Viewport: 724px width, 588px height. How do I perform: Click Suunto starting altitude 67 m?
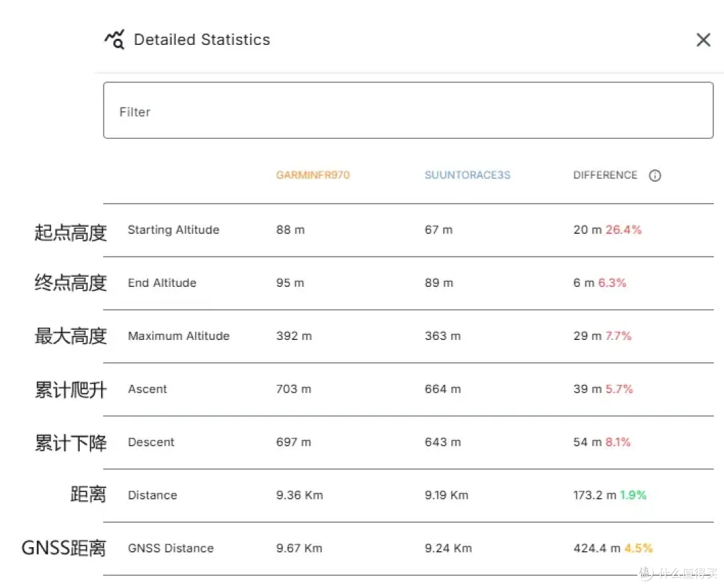click(x=438, y=229)
